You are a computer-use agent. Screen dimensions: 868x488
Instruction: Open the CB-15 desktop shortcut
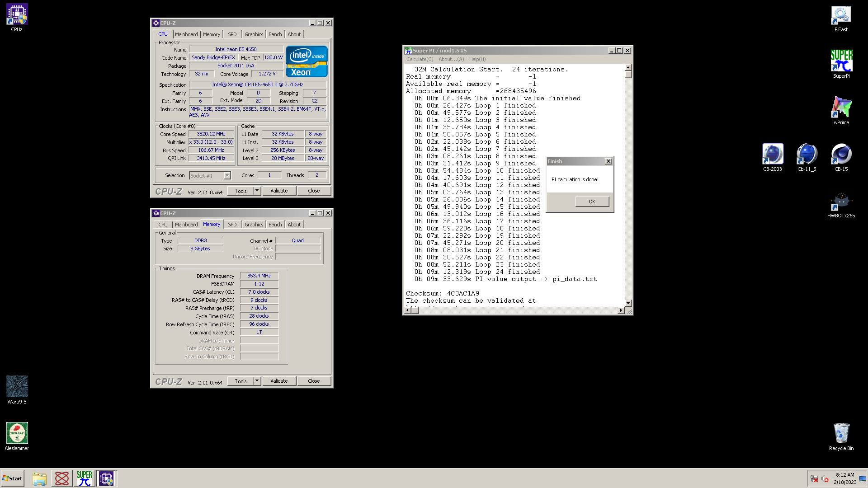coord(841,158)
